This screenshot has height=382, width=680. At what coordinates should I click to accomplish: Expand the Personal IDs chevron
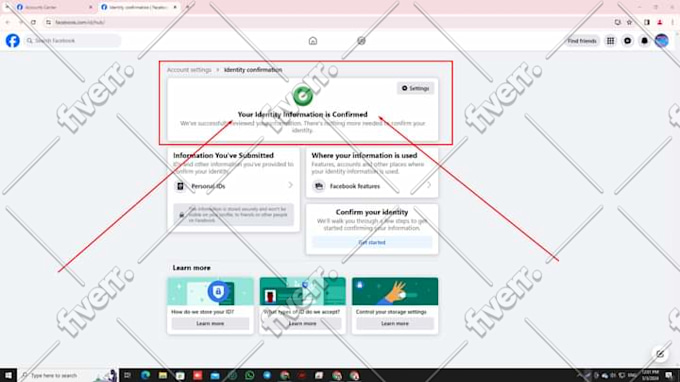[x=291, y=186]
